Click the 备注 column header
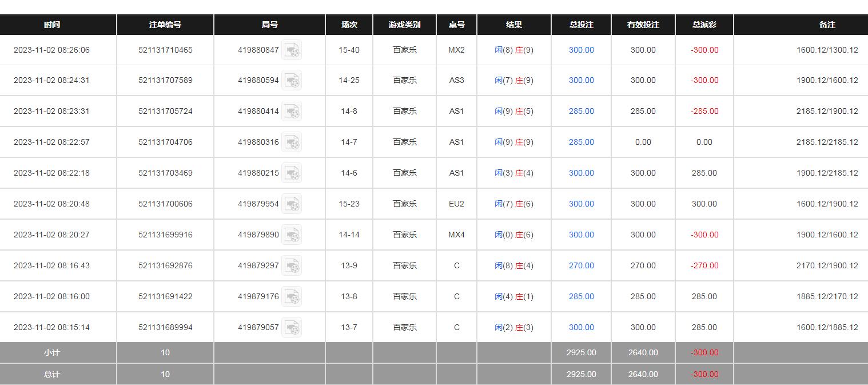The width and height of the screenshot is (868, 385). 827,25
